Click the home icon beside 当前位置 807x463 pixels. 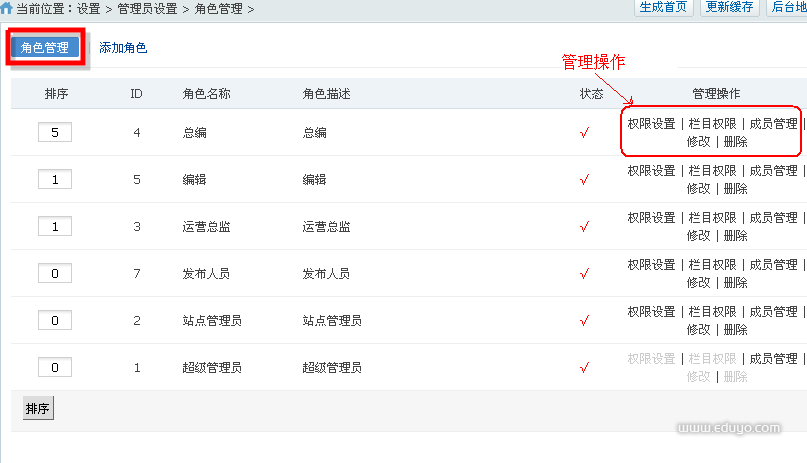(x=7, y=8)
